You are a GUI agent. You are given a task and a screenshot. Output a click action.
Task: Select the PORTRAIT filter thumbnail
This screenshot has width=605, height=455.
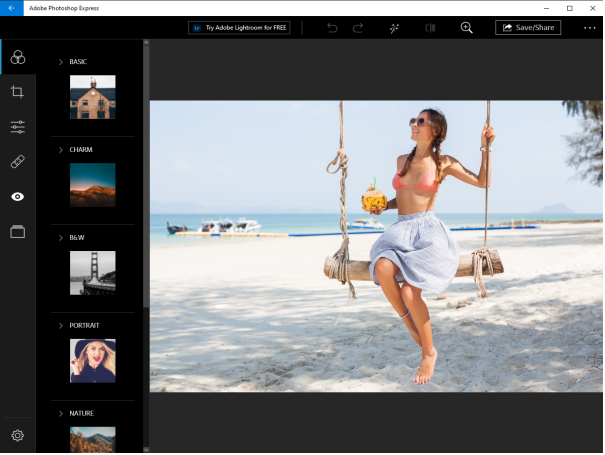[x=92, y=360]
